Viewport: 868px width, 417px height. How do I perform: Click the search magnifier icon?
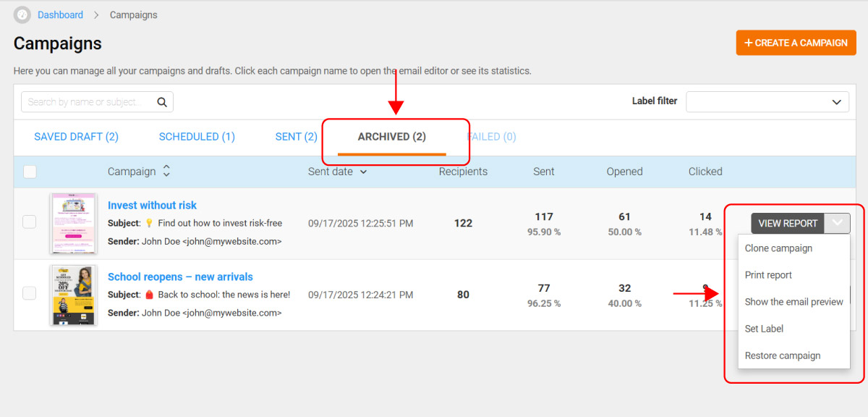click(162, 102)
